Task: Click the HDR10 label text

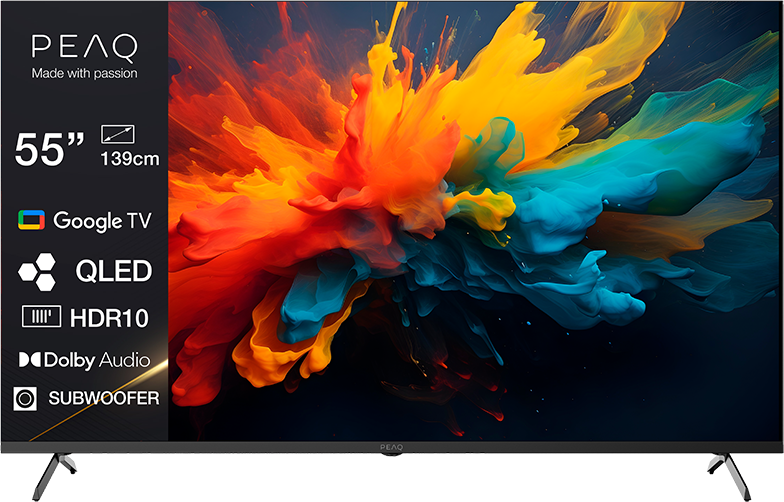Action: 109,318
